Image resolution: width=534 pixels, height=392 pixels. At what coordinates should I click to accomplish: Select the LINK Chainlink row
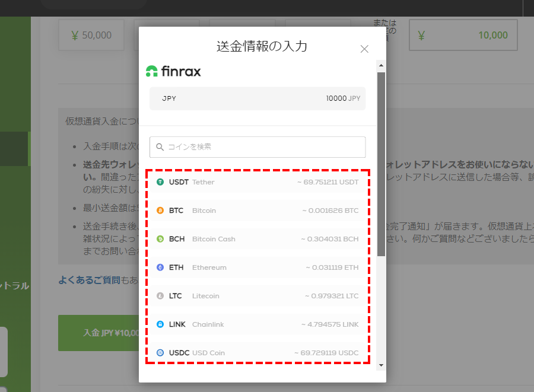coord(258,324)
